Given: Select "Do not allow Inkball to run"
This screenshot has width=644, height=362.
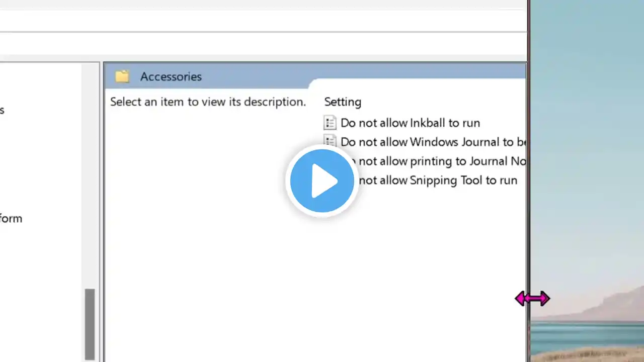Looking at the screenshot, I should 410,123.
